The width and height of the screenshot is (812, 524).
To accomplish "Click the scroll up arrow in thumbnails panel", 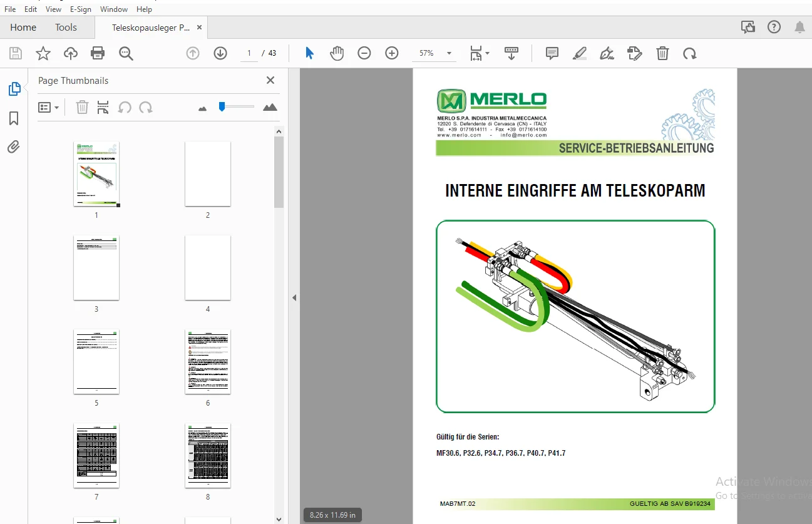I will (279, 131).
